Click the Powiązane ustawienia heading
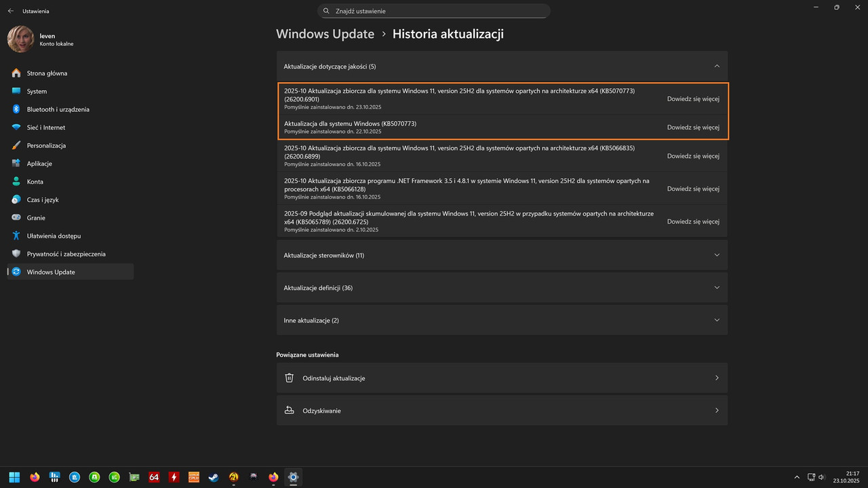868x488 pixels. (307, 354)
